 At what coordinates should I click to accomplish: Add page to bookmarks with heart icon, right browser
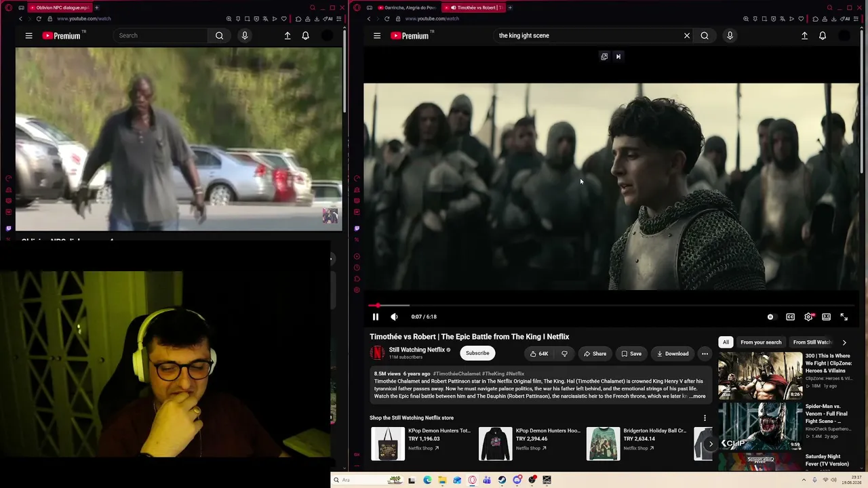click(801, 18)
